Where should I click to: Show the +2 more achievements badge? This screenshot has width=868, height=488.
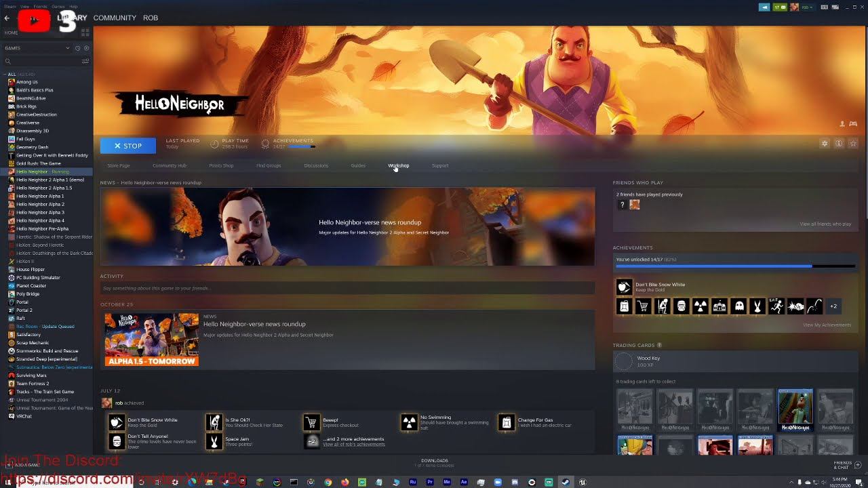tap(833, 306)
